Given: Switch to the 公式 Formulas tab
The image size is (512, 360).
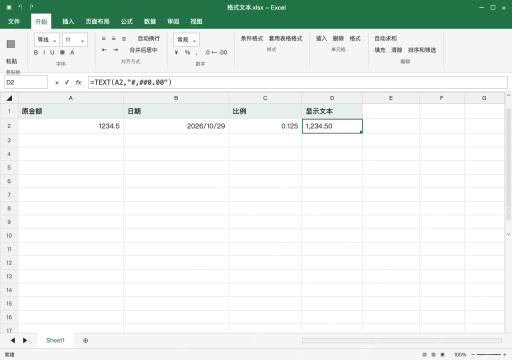Looking at the screenshot, I should coord(127,21).
